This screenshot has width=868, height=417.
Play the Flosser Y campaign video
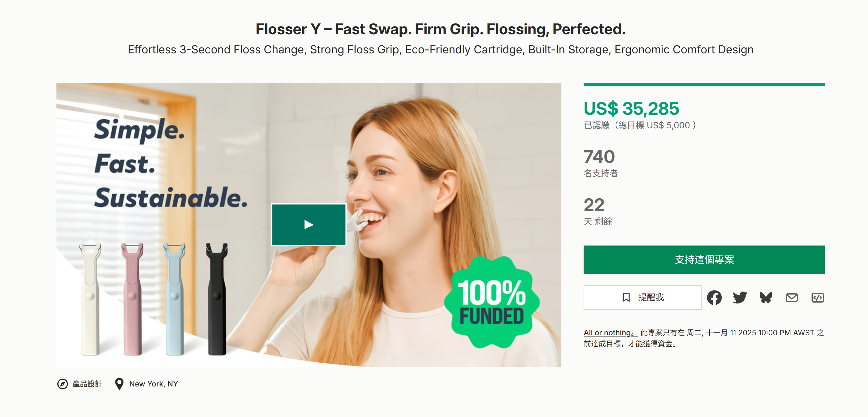click(x=309, y=225)
